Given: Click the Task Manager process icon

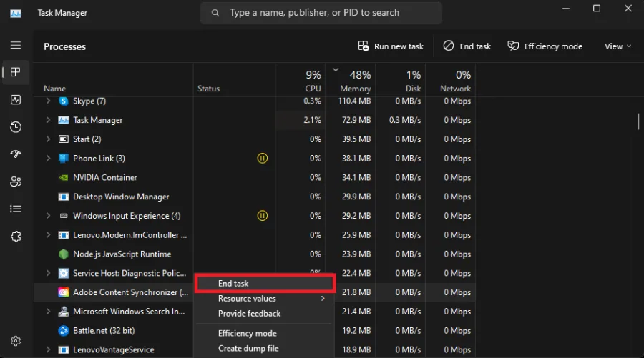Looking at the screenshot, I should (x=63, y=120).
